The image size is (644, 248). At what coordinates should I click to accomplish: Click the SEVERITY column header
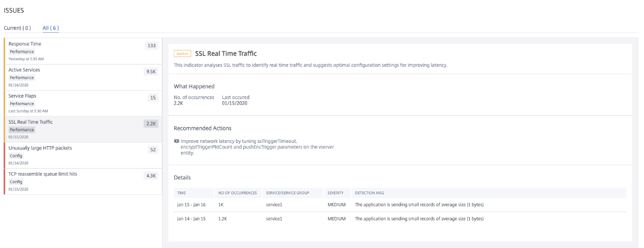click(x=336, y=192)
